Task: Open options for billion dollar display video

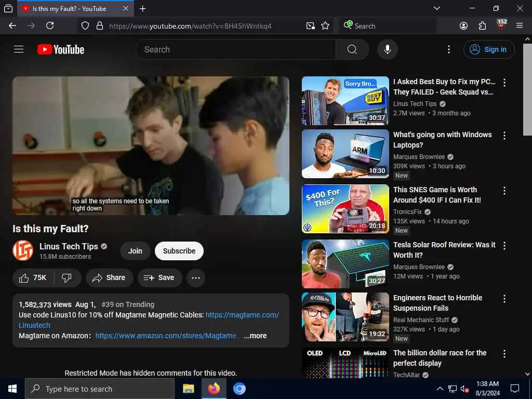Action: coord(504,354)
